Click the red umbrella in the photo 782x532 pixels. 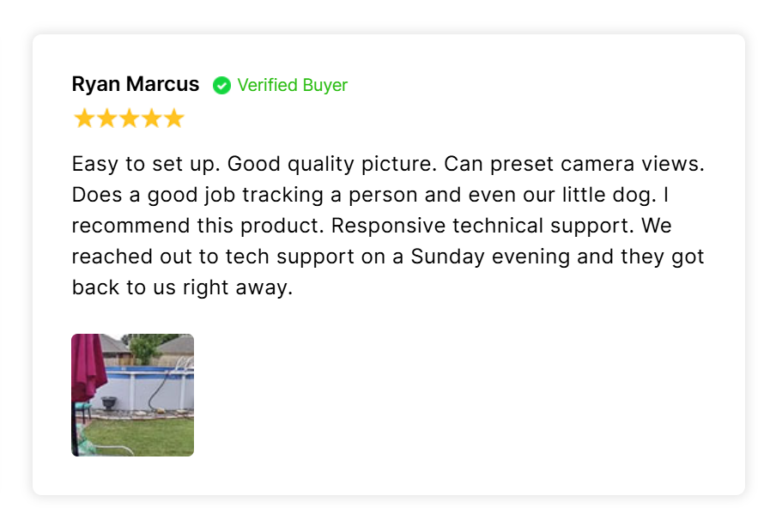point(88,366)
